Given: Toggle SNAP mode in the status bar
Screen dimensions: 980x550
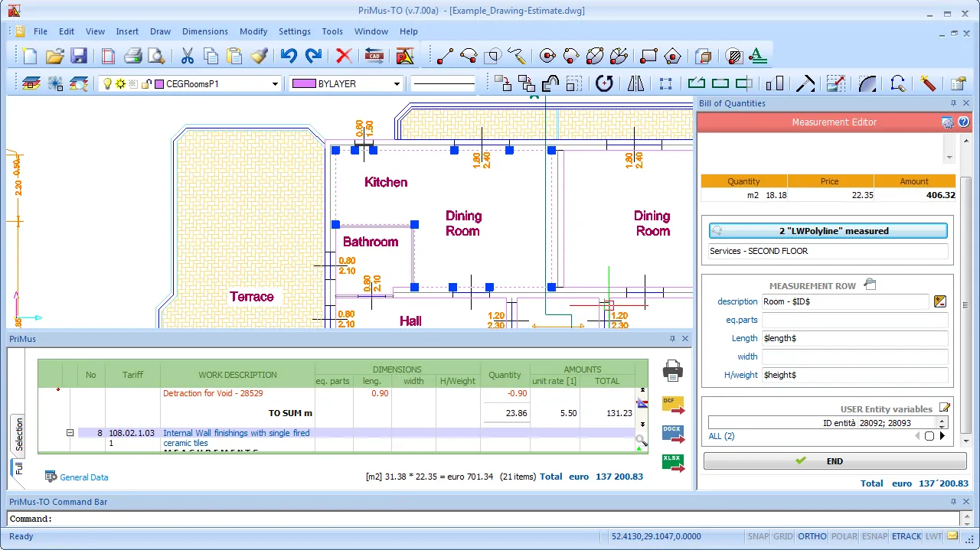Looking at the screenshot, I should click(758, 536).
